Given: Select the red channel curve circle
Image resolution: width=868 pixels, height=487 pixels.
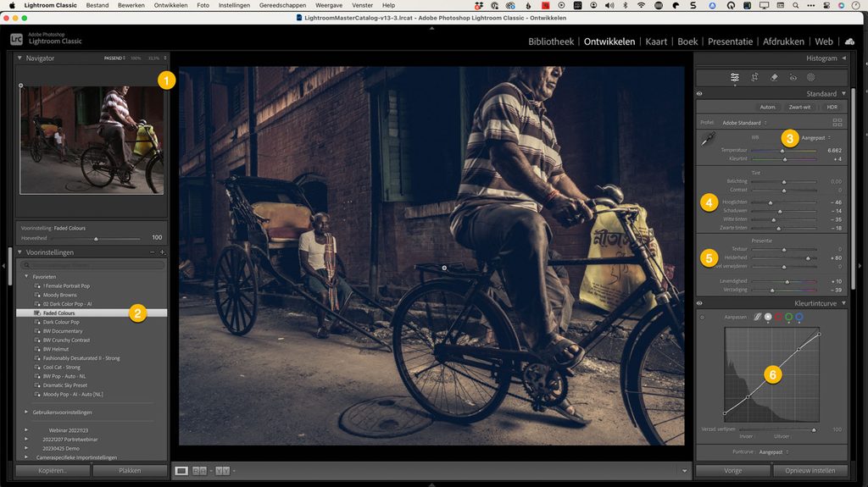Looking at the screenshot, I should pos(778,317).
